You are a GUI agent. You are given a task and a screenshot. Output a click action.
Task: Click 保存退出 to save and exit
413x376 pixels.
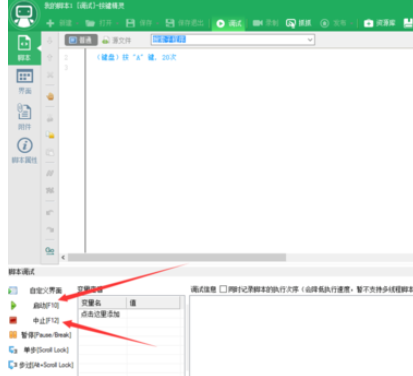coord(184,23)
